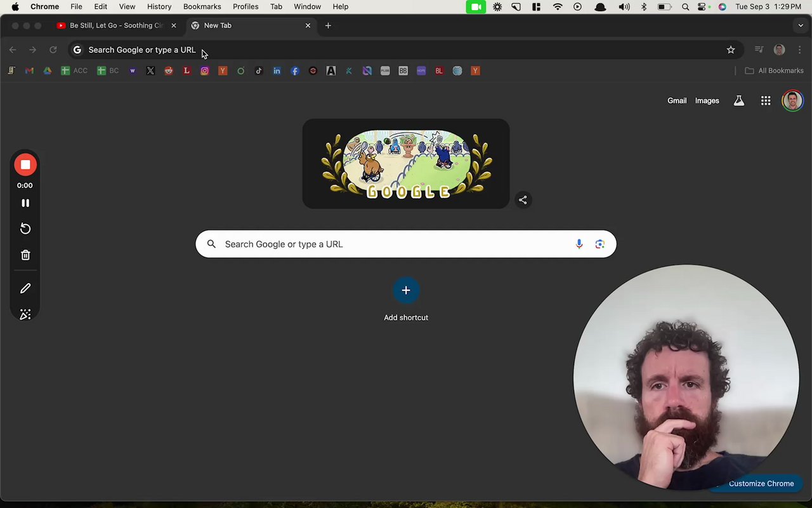
Task: Click the Add shortcut button
Action: [x=406, y=300]
